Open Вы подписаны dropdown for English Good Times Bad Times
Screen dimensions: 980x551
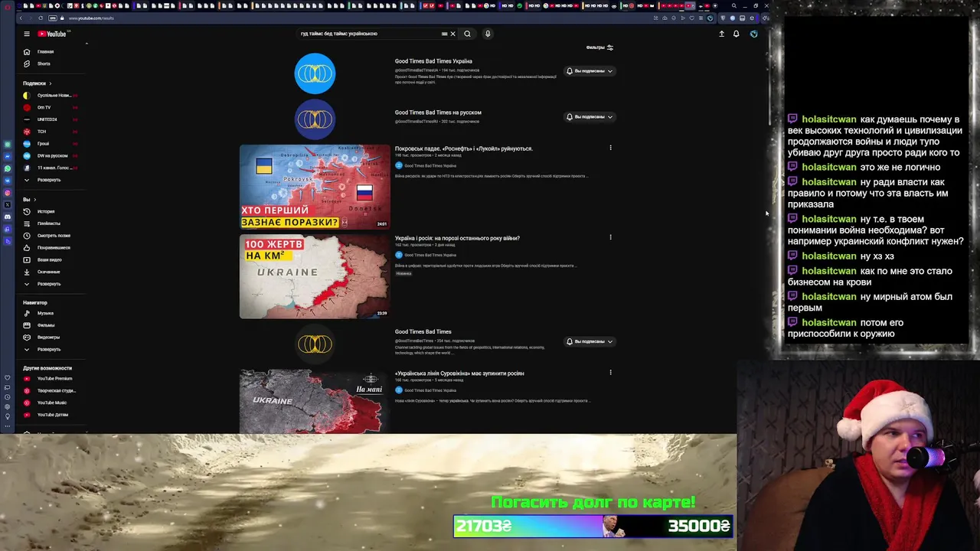pyautogui.click(x=590, y=341)
